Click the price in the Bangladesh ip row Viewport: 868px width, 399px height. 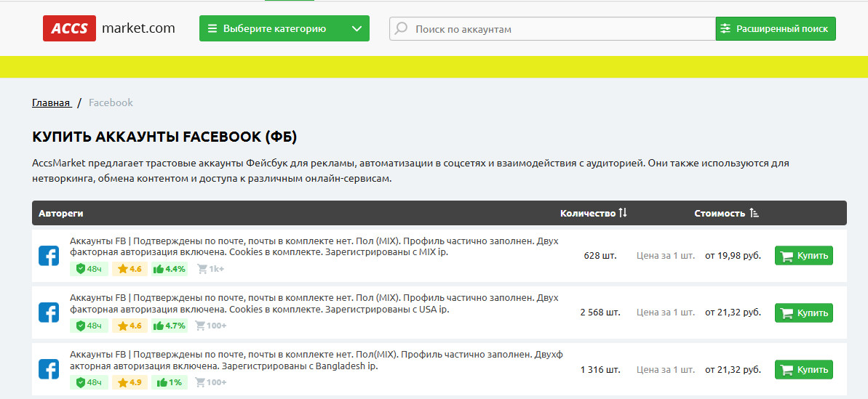pyautogui.click(x=733, y=370)
